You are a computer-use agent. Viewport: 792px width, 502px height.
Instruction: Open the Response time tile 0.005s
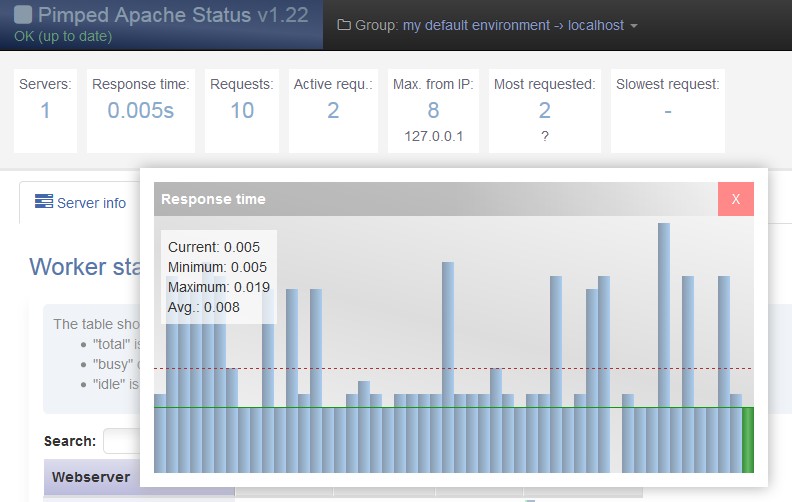tap(140, 111)
